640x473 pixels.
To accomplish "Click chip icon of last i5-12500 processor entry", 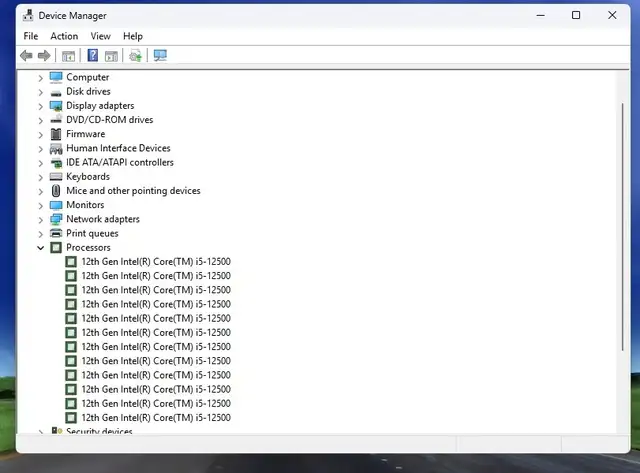I will (71, 417).
